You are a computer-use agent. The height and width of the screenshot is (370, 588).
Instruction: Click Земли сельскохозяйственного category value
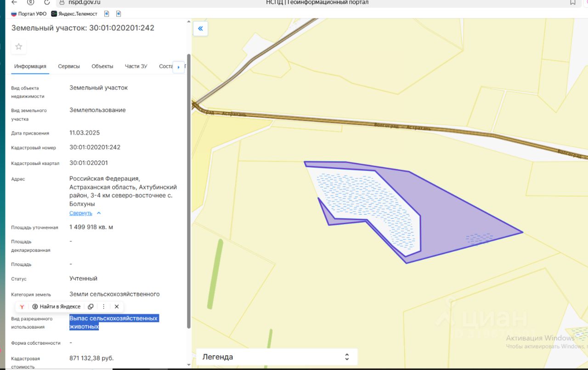[114, 294]
